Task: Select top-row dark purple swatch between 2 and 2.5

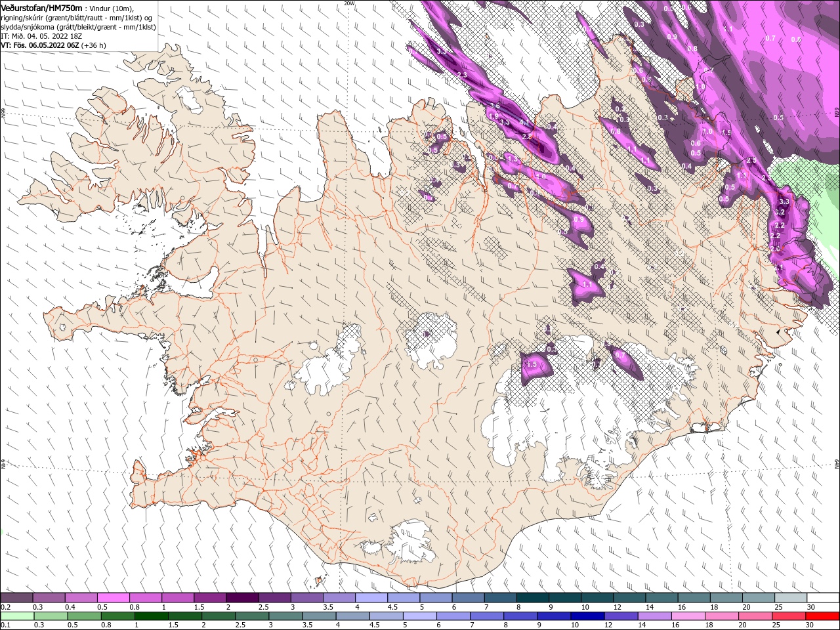Action: tap(242, 598)
